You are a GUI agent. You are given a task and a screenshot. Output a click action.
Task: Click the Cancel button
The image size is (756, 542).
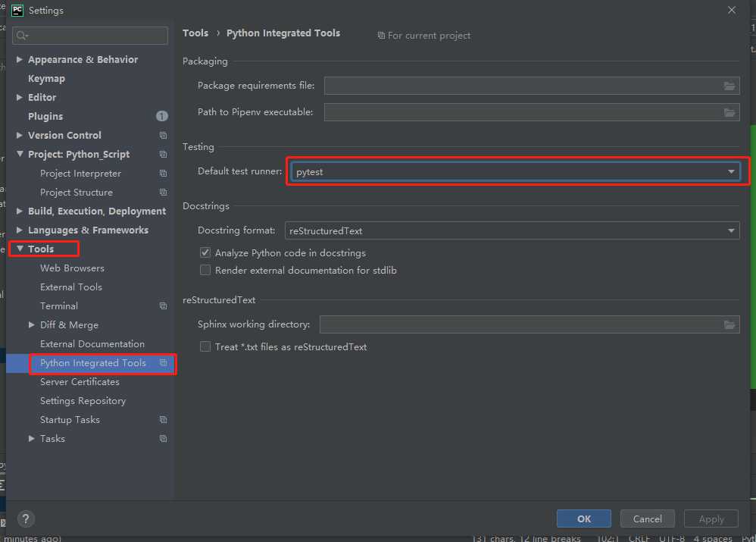coord(647,519)
